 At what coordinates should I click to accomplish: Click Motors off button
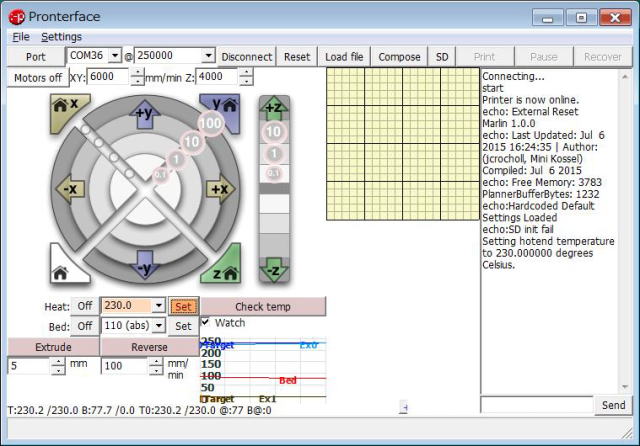pos(38,78)
